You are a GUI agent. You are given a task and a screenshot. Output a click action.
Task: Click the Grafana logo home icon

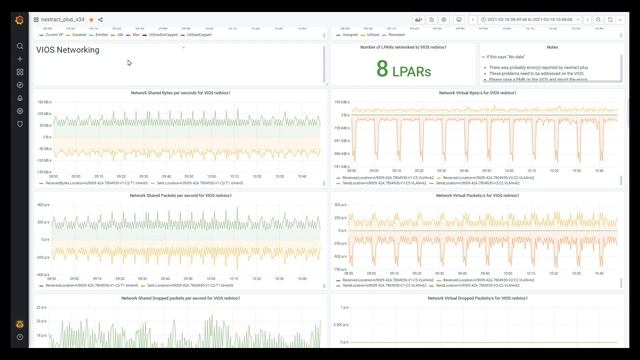pos(19,20)
